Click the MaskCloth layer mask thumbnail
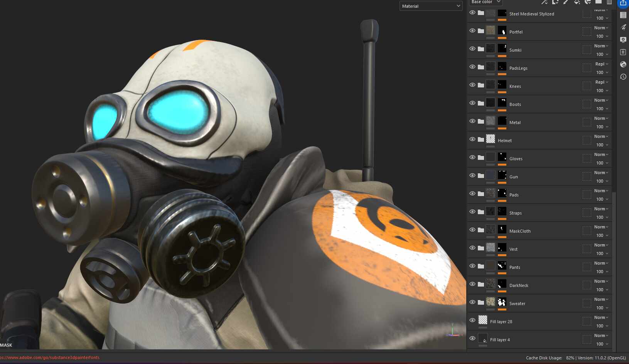This screenshot has width=629, height=364. 502,229
